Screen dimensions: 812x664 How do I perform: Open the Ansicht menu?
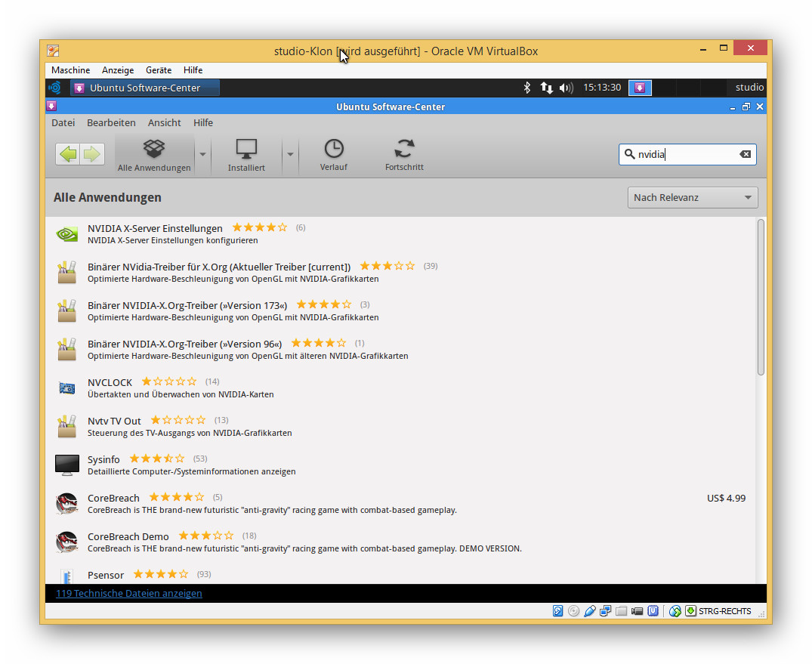pos(164,122)
